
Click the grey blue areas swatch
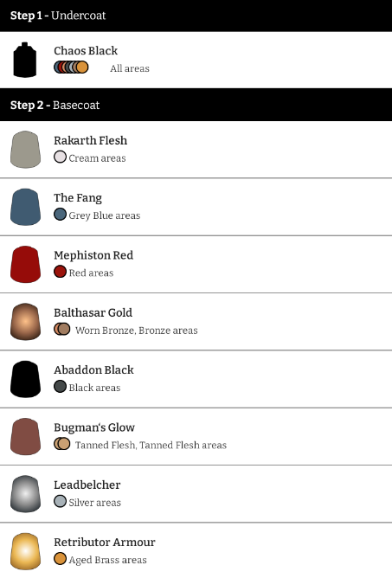[x=60, y=215]
